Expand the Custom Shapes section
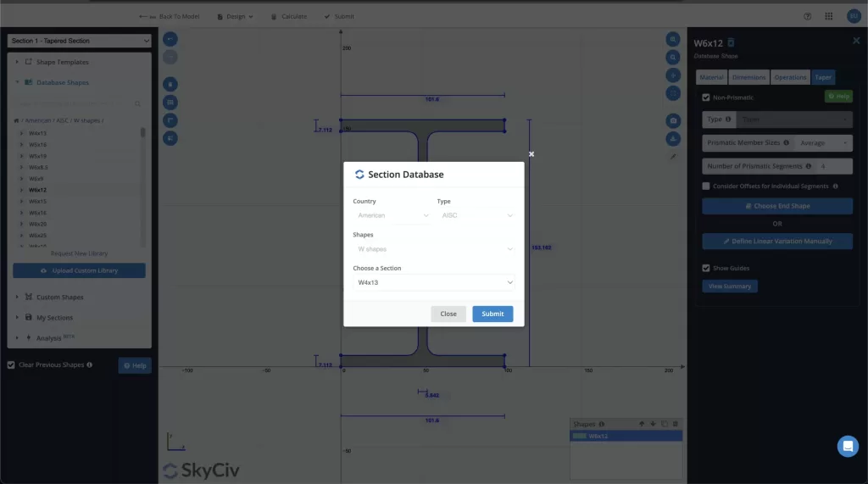 [60, 298]
